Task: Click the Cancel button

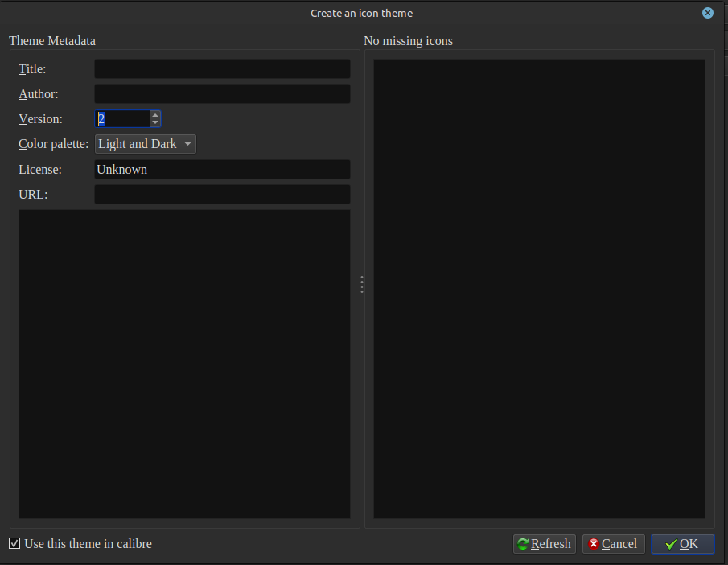Action: 613,544
